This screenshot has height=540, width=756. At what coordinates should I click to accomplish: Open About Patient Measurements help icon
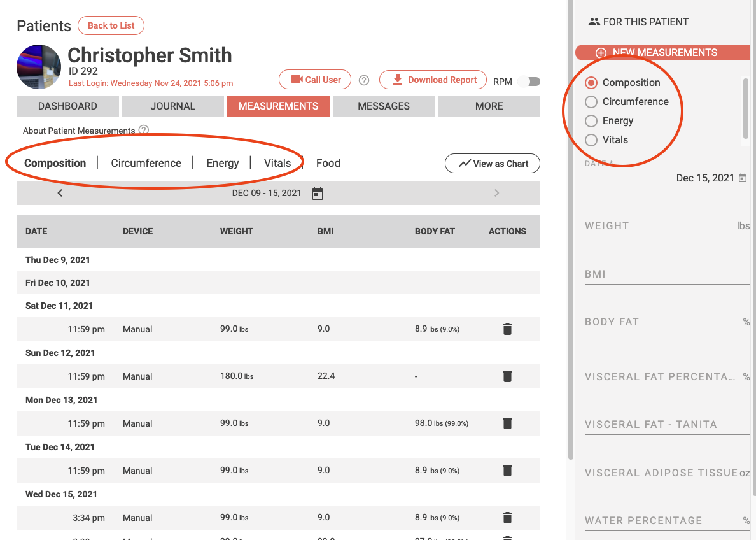click(144, 130)
